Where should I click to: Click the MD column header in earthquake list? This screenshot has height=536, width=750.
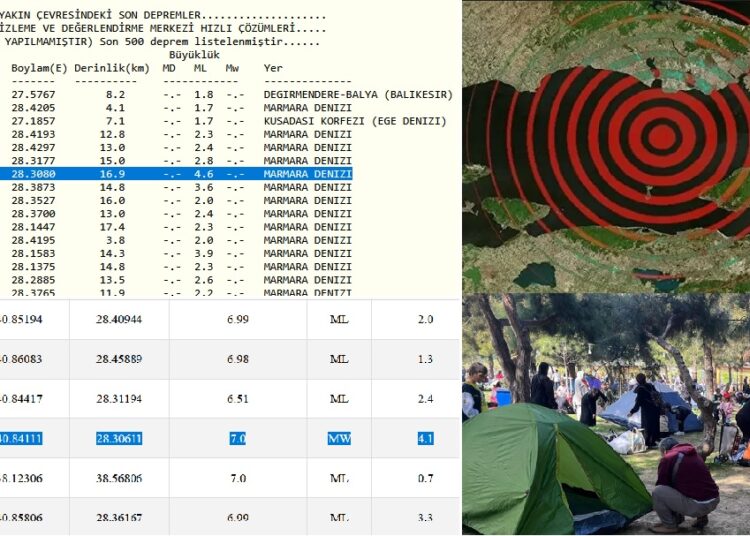(x=169, y=68)
